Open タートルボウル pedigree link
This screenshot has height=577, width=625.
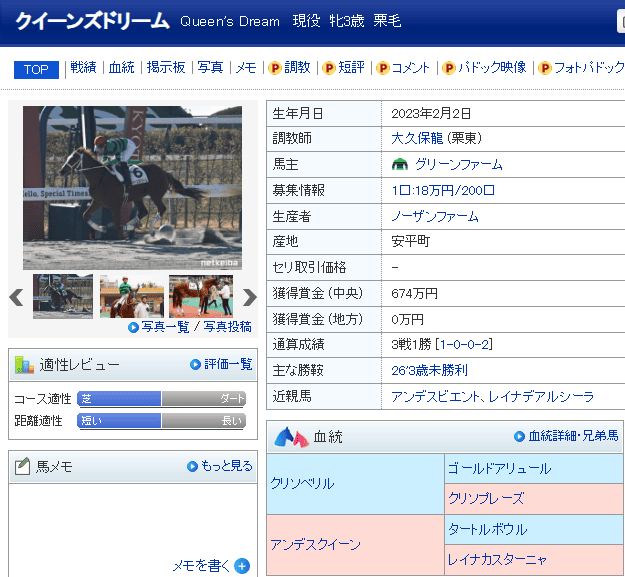pyautogui.click(x=488, y=530)
